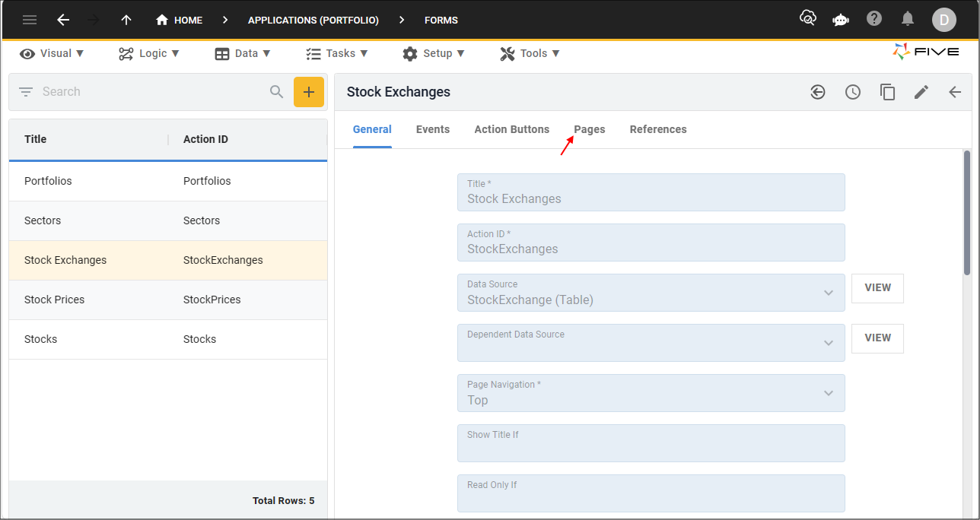The width and height of the screenshot is (980, 520).
Task: Click the Sectors Action ID cell
Action: point(202,220)
